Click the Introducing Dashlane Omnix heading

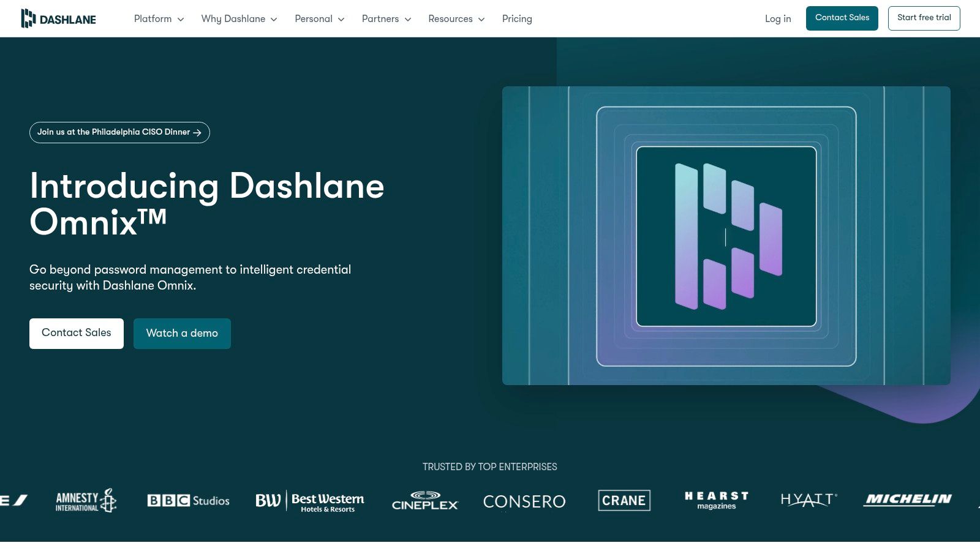point(207,204)
